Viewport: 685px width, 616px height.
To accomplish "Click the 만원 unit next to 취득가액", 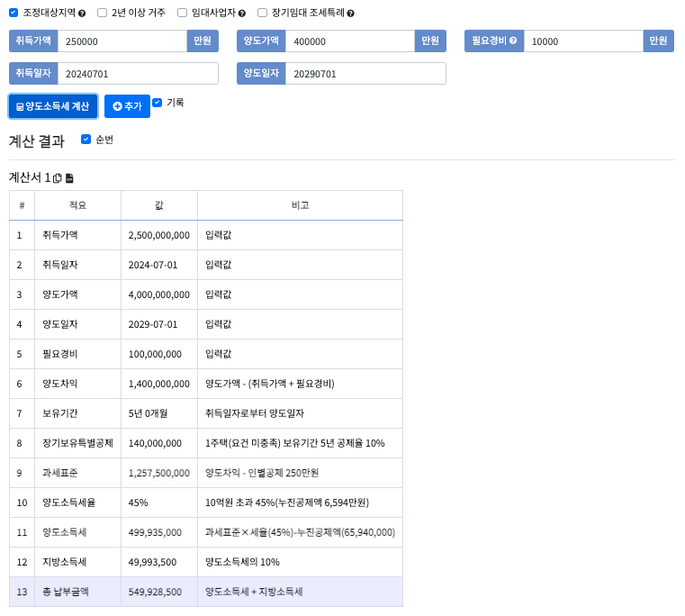I will 203,41.
